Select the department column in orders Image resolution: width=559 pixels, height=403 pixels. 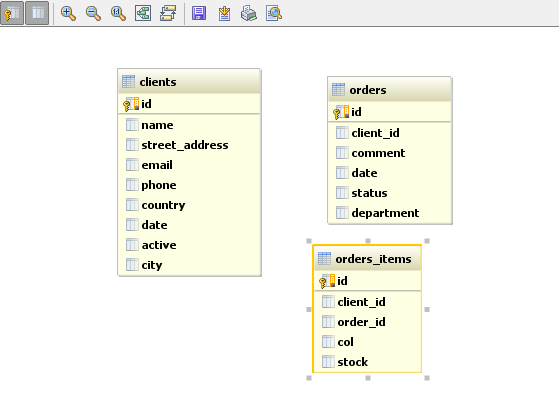390,213
